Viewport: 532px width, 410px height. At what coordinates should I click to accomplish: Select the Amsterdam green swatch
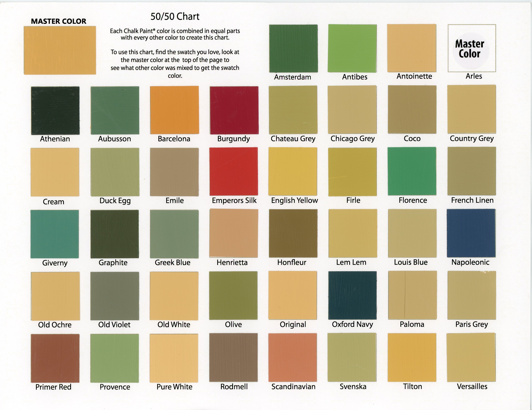[293, 48]
